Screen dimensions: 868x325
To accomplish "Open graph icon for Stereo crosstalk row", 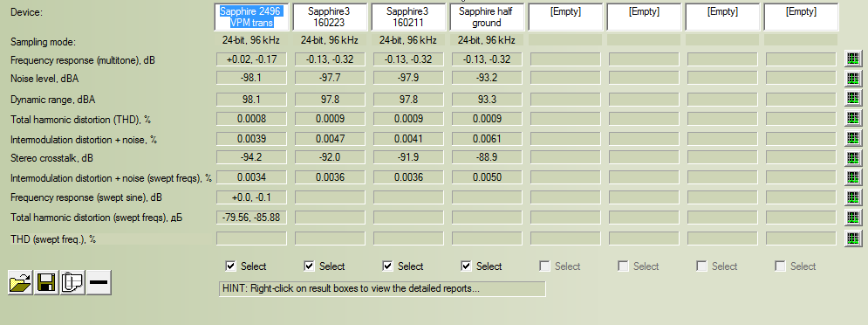I will (x=852, y=158).
